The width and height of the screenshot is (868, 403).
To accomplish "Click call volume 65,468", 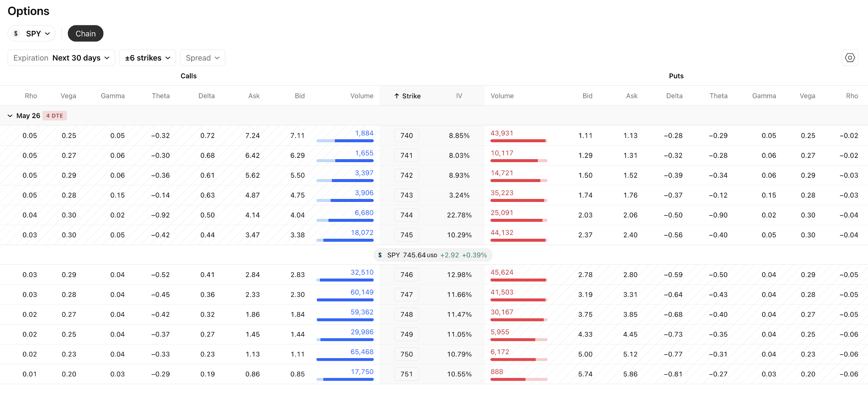I will [362, 352].
